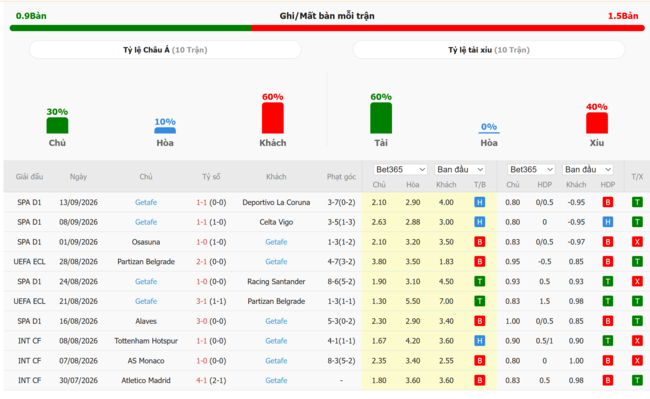The height and width of the screenshot is (399, 650).
Task: Open Getafe link in Alaves row
Action: point(276,321)
